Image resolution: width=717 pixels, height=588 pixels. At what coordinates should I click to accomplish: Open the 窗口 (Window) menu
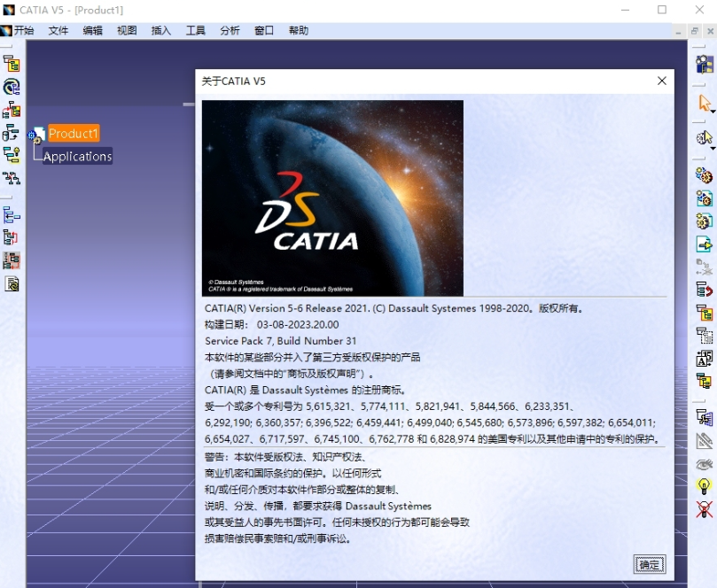click(x=264, y=31)
